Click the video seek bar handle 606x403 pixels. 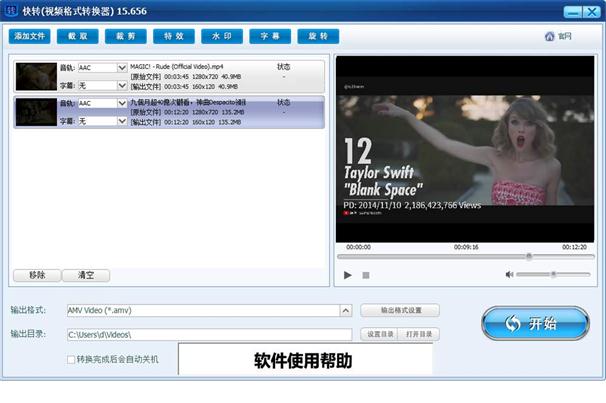pos(529,256)
